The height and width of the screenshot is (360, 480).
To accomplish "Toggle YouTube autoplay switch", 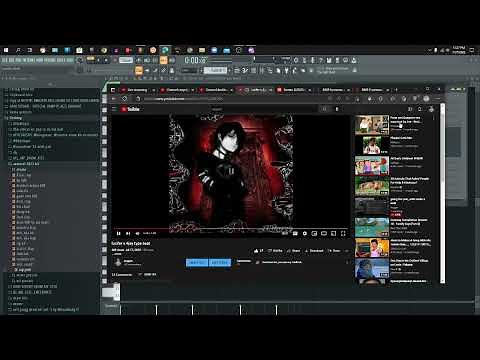I will tap(285, 233).
